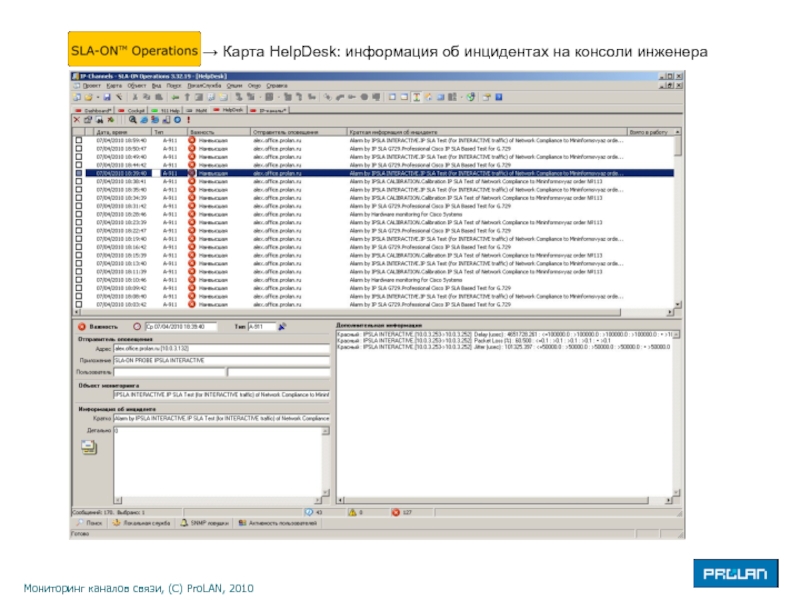Sort by the Дата, время column header
The height and width of the screenshot is (600, 800).
tap(110, 132)
